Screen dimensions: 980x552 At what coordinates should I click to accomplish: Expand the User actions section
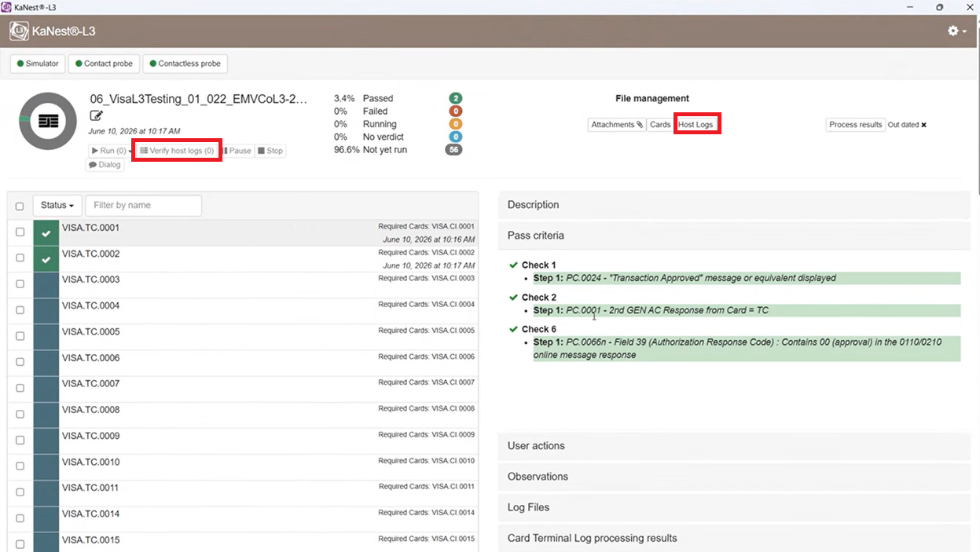point(734,446)
